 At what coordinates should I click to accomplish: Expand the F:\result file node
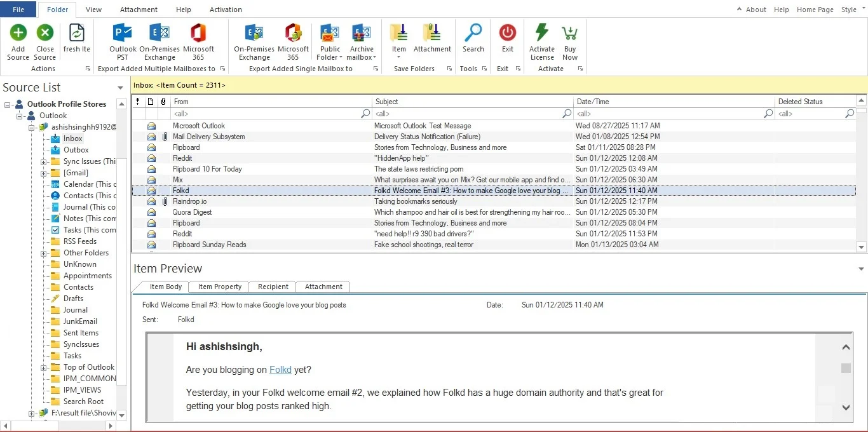pos(31,413)
